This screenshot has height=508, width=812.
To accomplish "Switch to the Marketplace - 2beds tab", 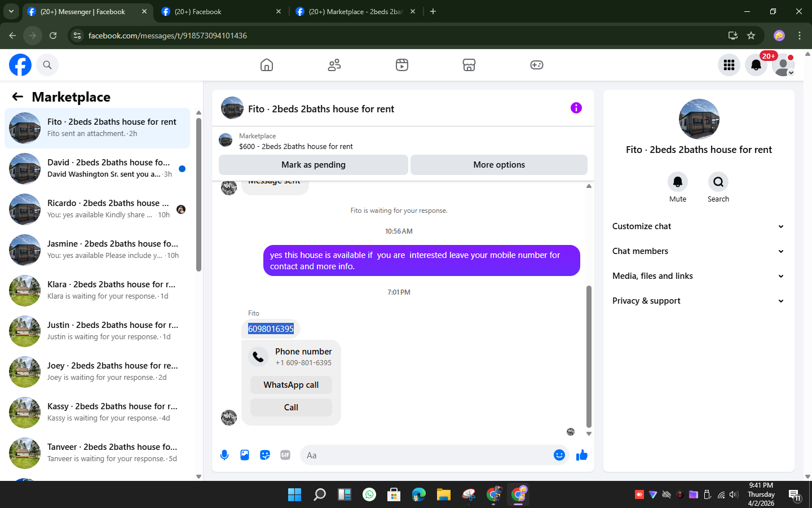I will tap(355, 12).
